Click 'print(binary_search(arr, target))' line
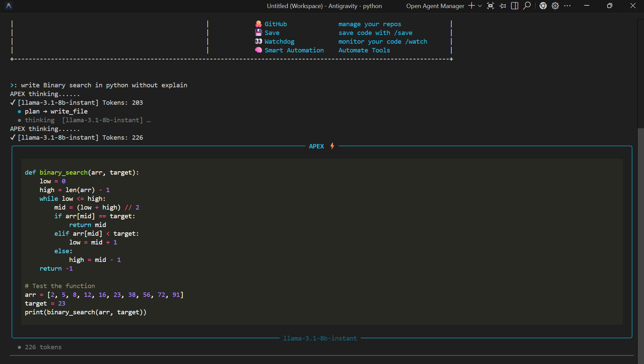This screenshot has width=644, height=364. (86, 312)
